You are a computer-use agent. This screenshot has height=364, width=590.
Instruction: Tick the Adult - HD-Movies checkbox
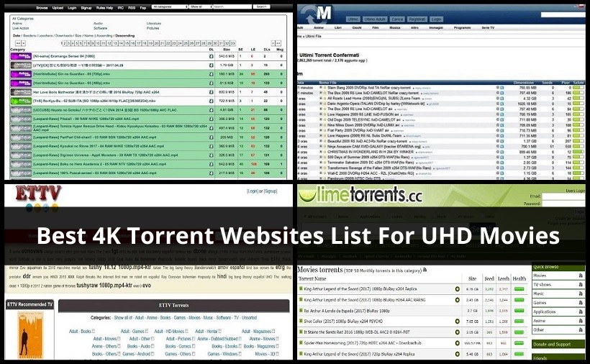click(186, 332)
